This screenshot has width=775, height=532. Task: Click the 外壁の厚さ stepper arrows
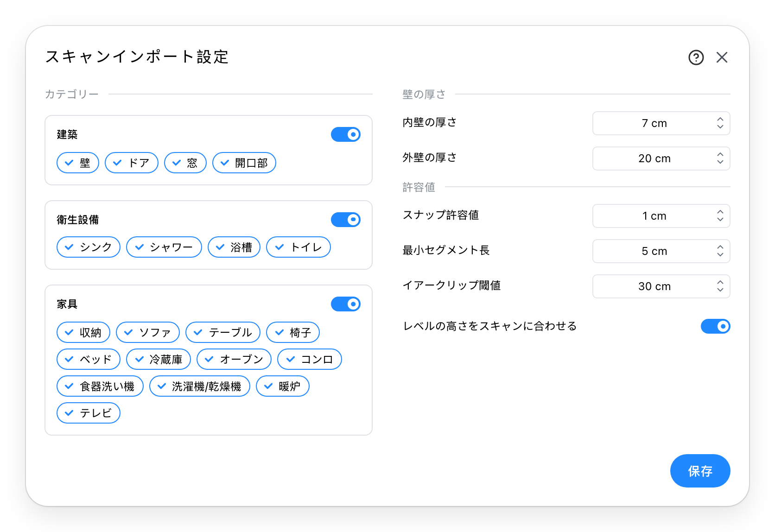[720, 158]
